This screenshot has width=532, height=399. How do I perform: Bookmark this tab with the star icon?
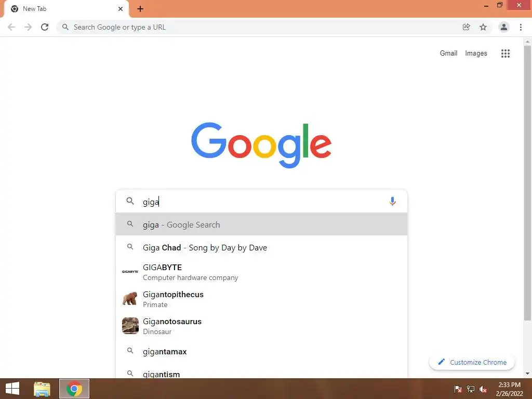pos(483,27)
